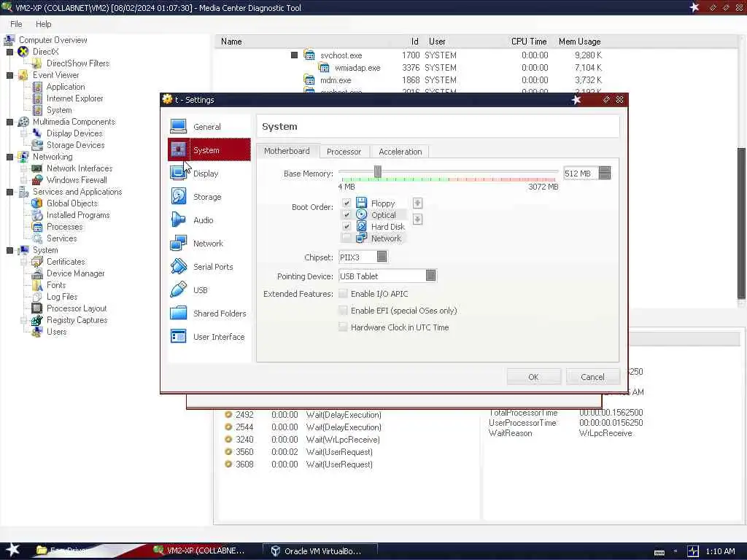
Task: Select Shared Folders icon
Action: click(x=178, y=314)
